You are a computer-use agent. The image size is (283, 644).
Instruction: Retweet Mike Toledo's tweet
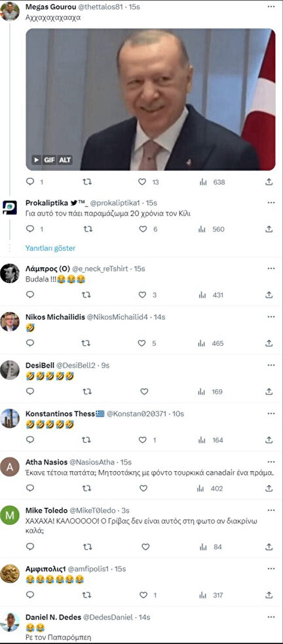(x=86, y=546)
